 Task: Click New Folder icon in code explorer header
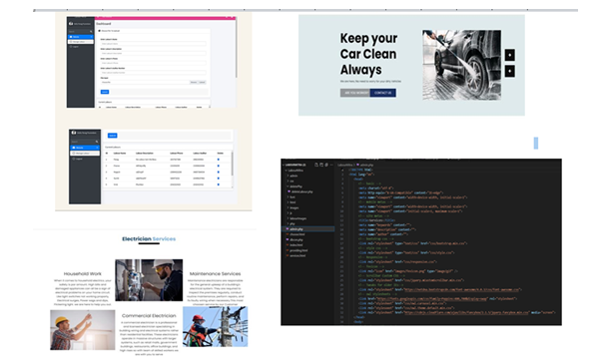321,165
